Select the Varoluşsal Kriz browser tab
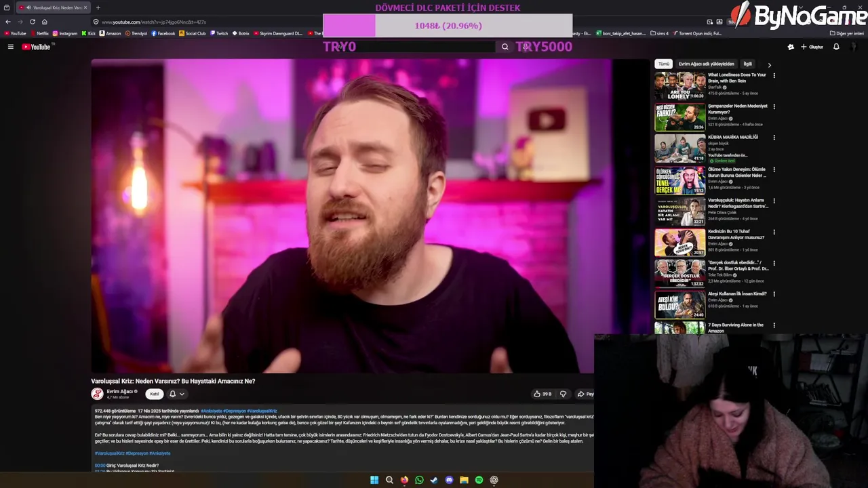This screenshot has height=488, width=868. tap(54, 7)
